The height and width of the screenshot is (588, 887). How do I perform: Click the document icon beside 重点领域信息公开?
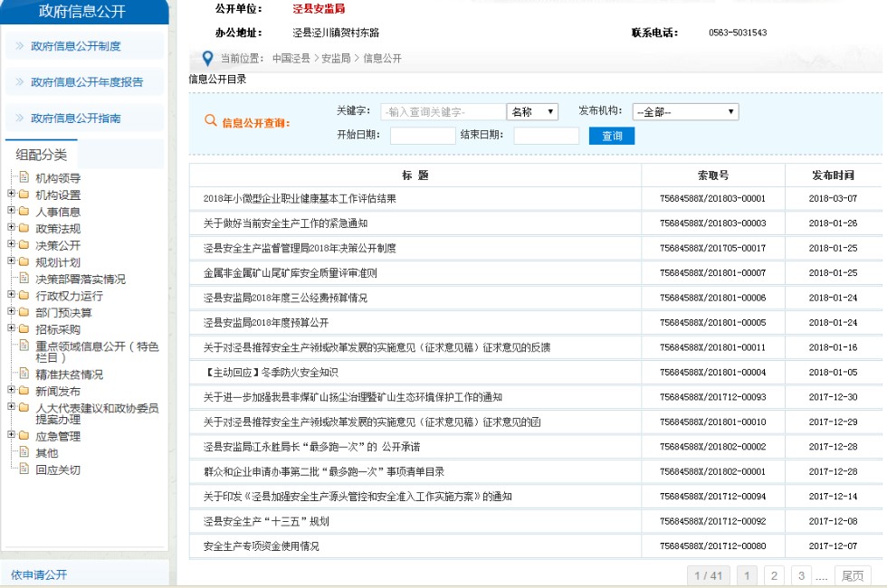[x=24, y=346]
